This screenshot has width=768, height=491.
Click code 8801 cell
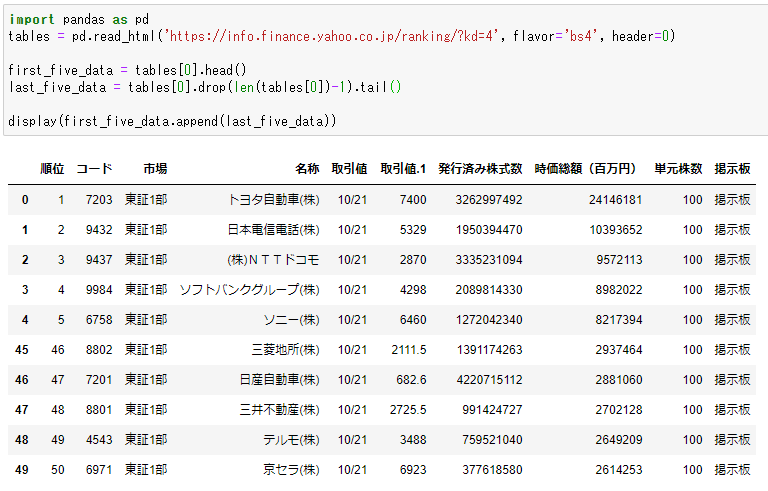[99, 410]
